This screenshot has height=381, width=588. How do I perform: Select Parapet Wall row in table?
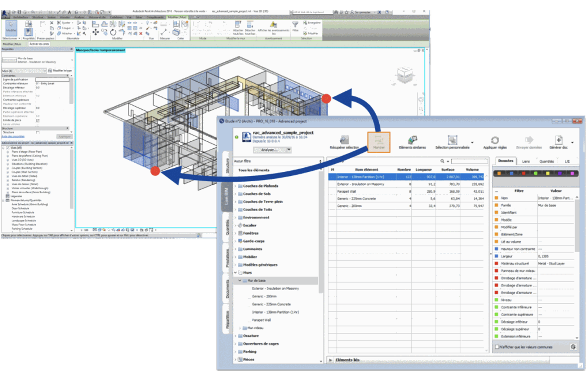coord(406,191)
